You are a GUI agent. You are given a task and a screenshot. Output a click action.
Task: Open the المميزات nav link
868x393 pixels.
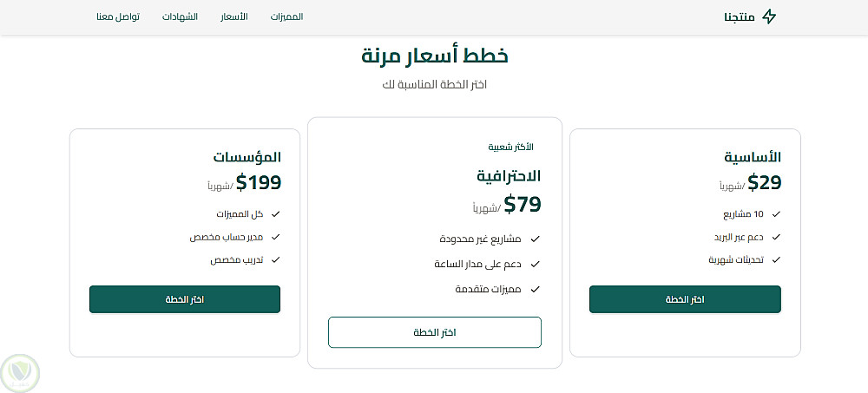(x=286, y=17)
